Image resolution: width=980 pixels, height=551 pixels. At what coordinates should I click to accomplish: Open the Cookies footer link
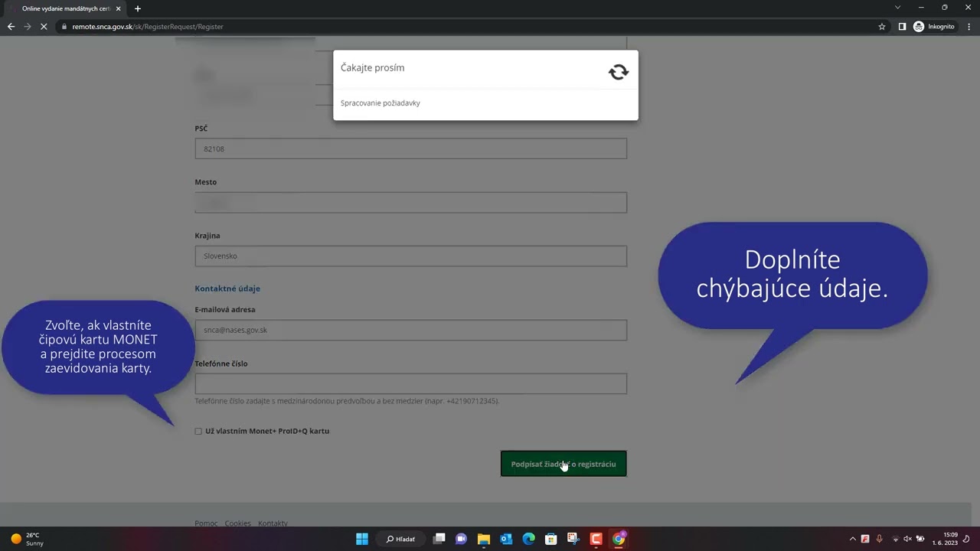coord(237,523)
